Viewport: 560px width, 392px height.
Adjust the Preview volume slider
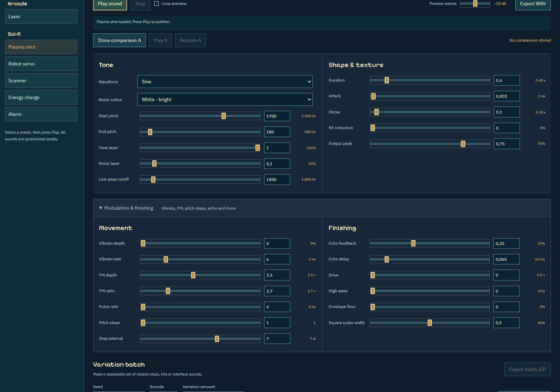click(475, 3)
